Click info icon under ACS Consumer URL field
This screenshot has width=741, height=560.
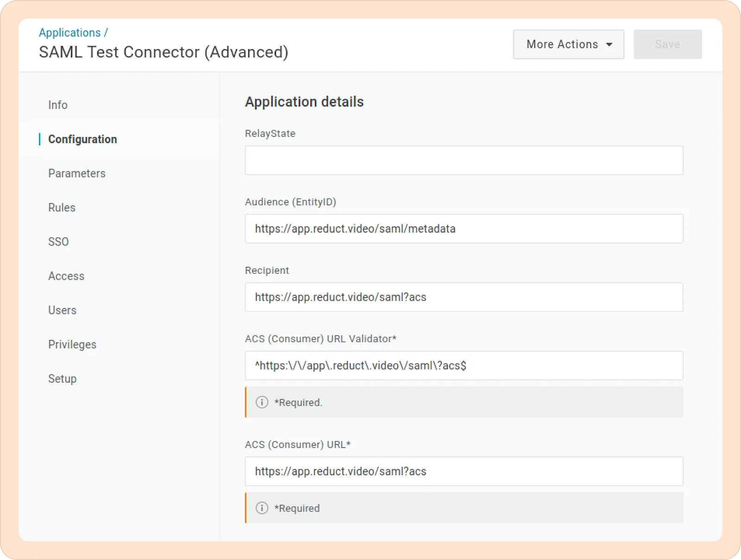262,508
